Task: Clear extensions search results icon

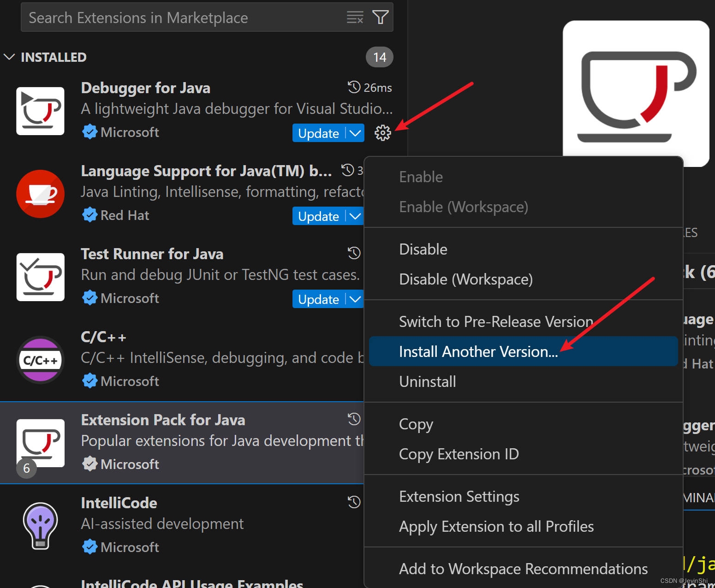Action: click(355, 18)
